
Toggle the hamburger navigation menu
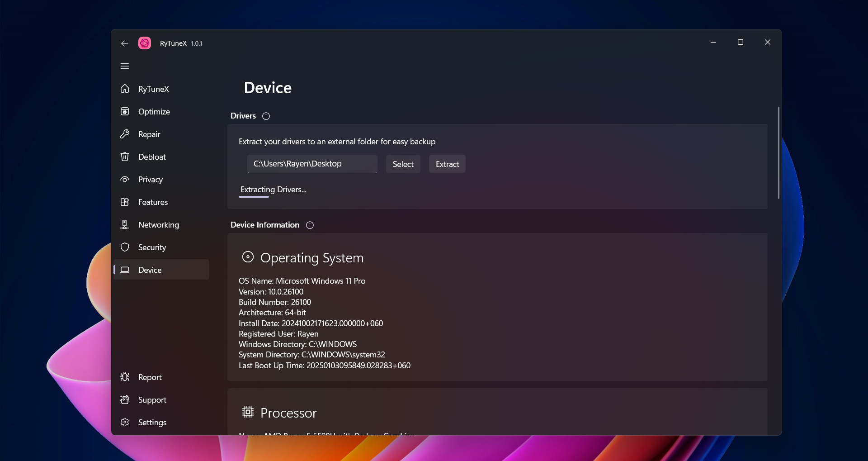pos(125,66)
